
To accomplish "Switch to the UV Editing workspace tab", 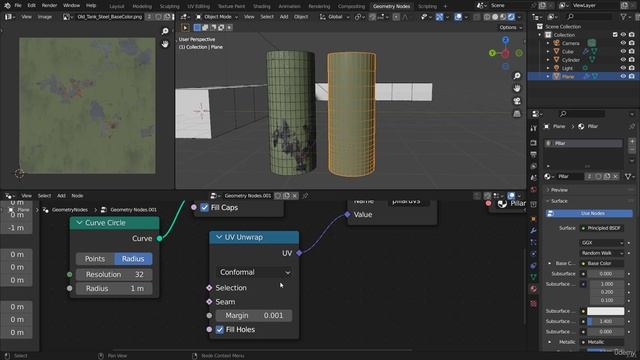I will 198,6.
